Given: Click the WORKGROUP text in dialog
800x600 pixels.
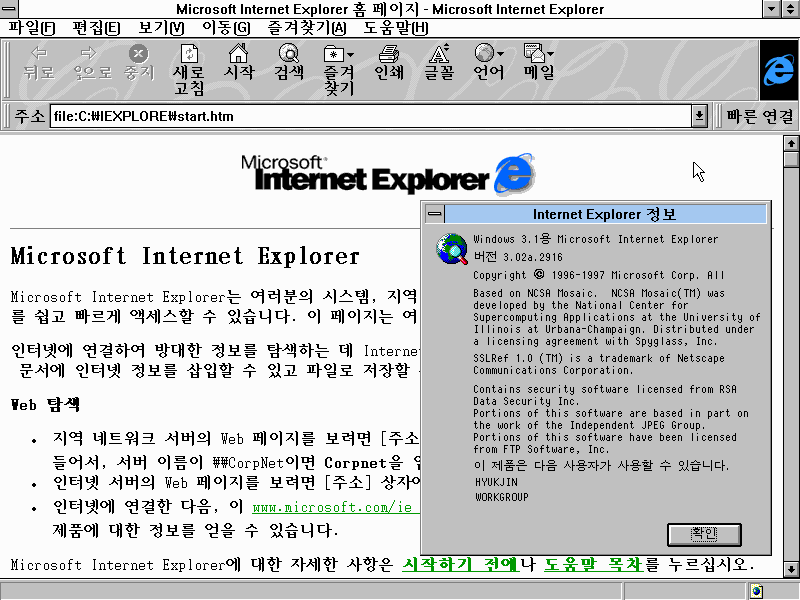Looking at the screenshot, I should point(502,497).
